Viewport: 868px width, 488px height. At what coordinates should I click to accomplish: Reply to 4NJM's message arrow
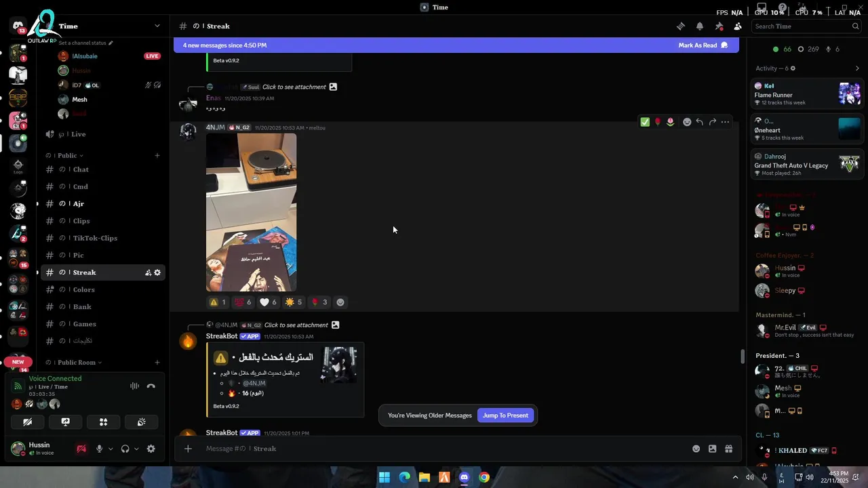[x=699, y=122]
